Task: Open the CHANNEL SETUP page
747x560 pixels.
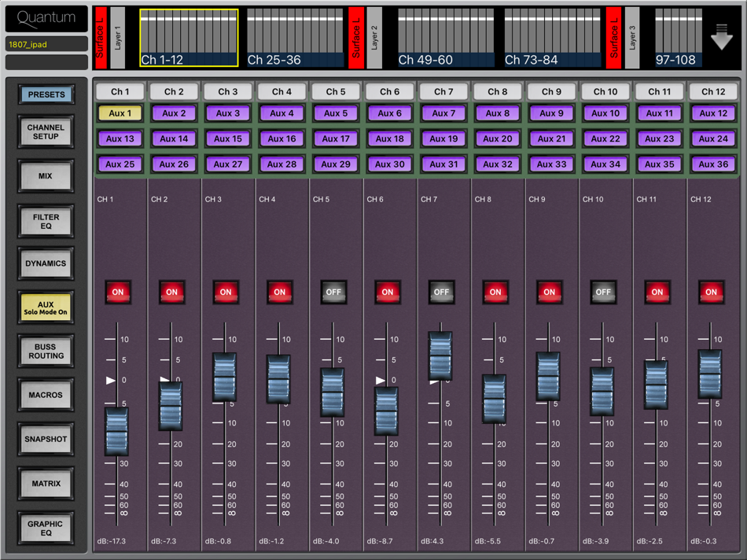Action: (46, 132)
